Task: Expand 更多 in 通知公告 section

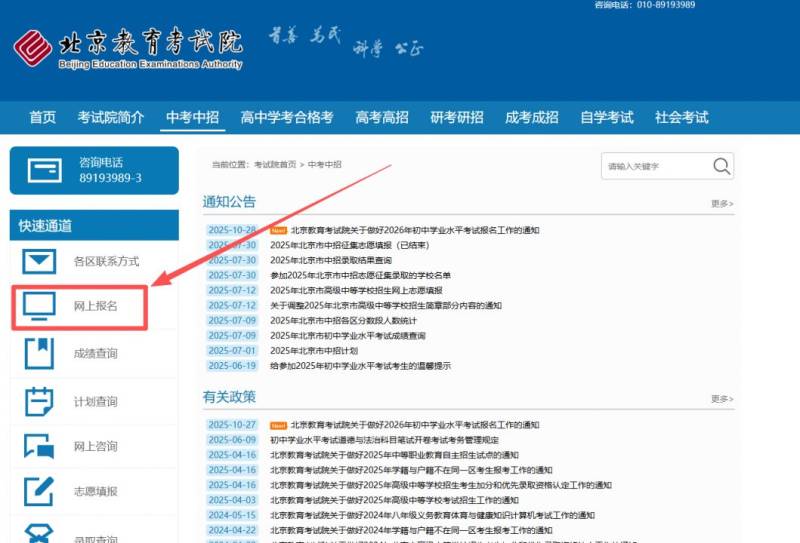Action: pyautogui.click(x=722, y=203)
